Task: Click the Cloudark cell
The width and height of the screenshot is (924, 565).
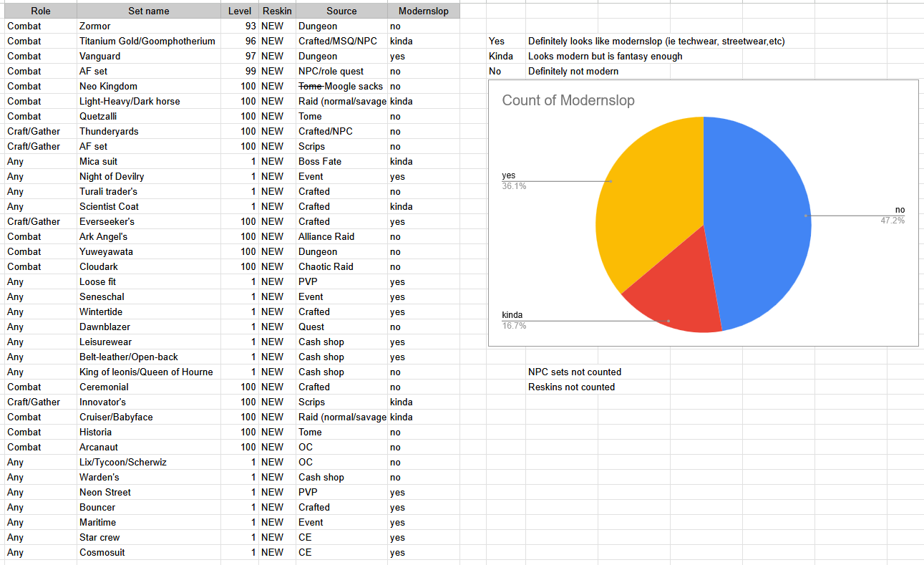Action: (149, 266)
